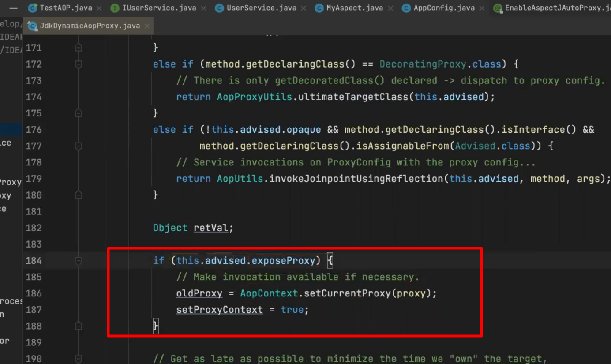Click the 'Service invocations on ProxyConfig' comment
Screen dimensions: 611x364
pyautogui.click(x=356, y=162)
